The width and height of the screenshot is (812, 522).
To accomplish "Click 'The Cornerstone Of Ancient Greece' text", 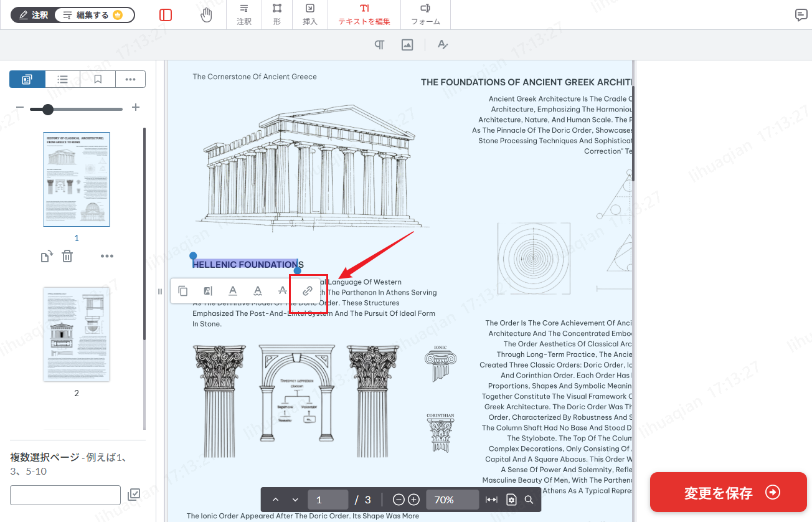I will tap(255, 77).
